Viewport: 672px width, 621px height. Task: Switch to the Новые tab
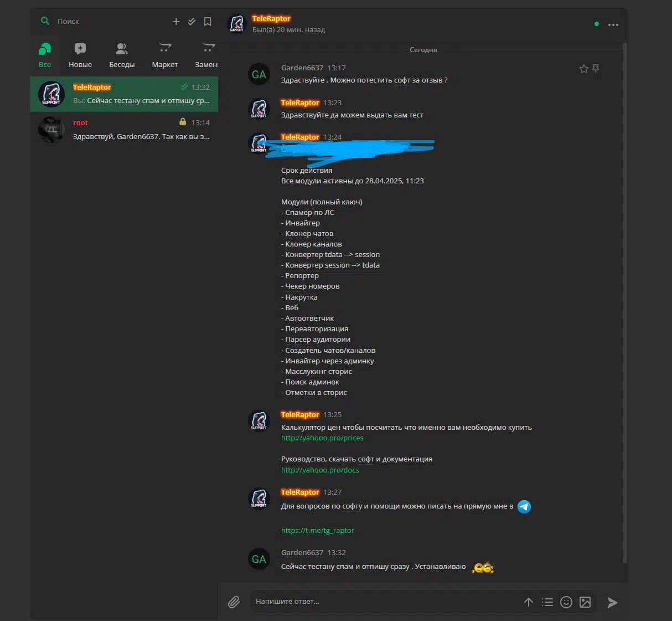coord(80,55)
